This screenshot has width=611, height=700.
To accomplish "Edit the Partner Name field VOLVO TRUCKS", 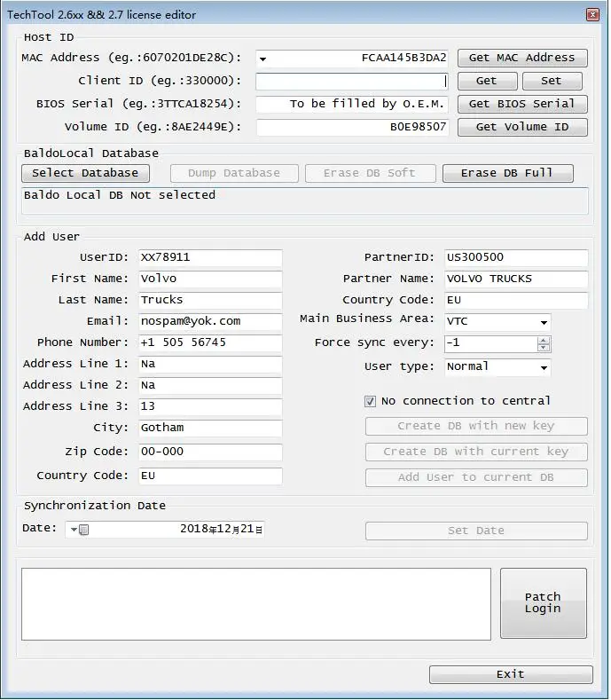I will point(516,279).
